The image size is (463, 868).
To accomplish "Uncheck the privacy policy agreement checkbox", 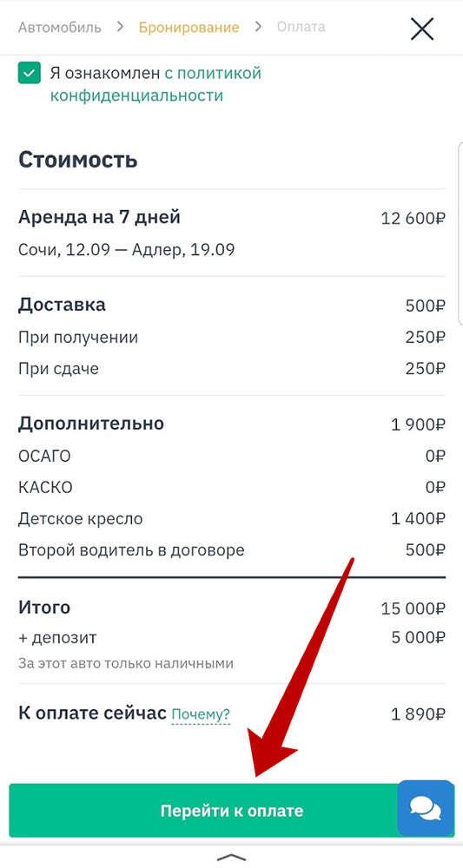I will click(30, 73).
